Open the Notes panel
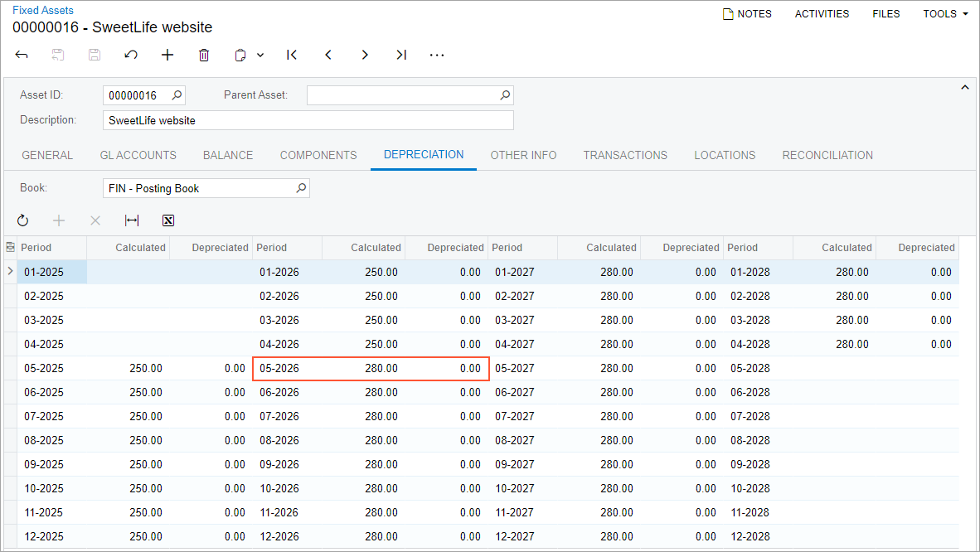 tap(747, 14)
